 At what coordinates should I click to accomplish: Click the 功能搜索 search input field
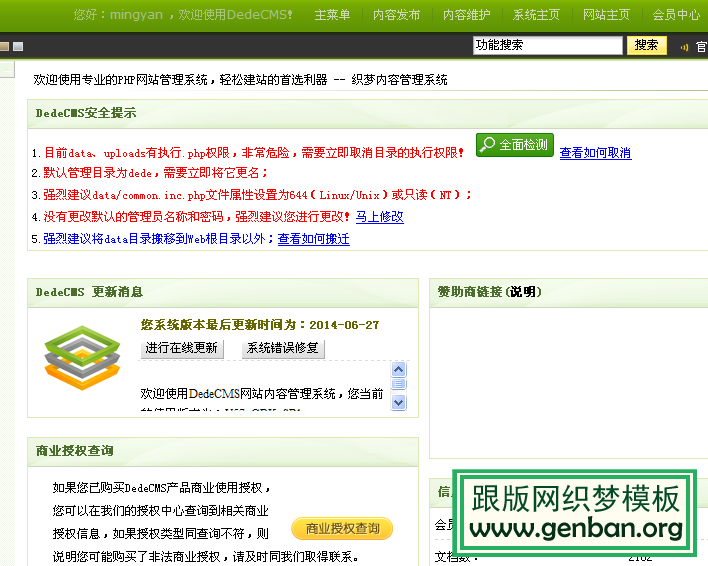tap(548, 45)
